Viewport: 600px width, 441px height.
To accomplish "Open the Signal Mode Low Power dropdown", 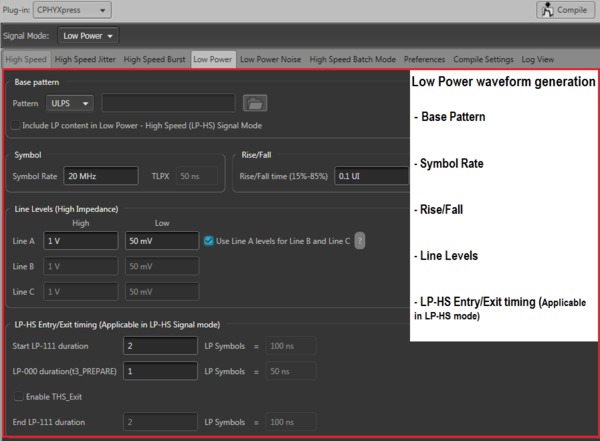I will (88, 36).
